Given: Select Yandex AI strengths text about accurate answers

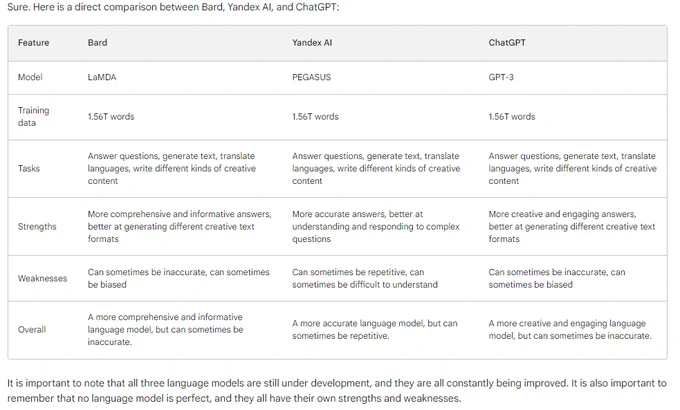Looking at the screenshot, I should pos(376,226).
